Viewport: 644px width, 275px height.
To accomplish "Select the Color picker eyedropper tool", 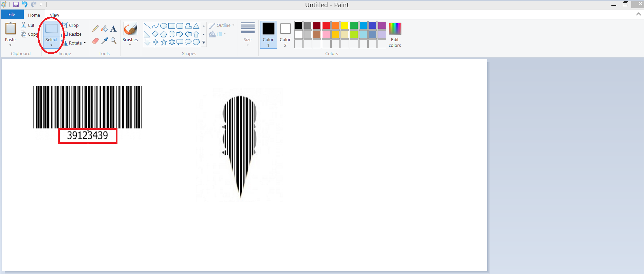I will coord(105,41).
